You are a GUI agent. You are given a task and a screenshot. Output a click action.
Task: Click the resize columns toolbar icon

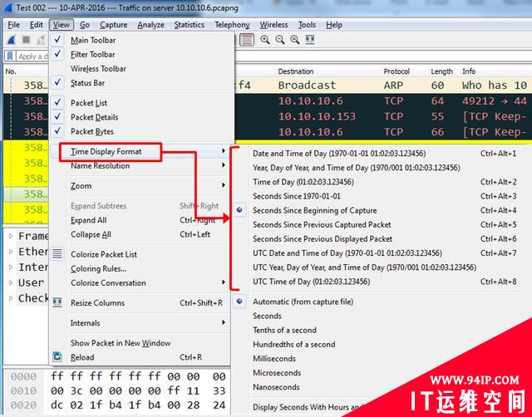point(310,40)
